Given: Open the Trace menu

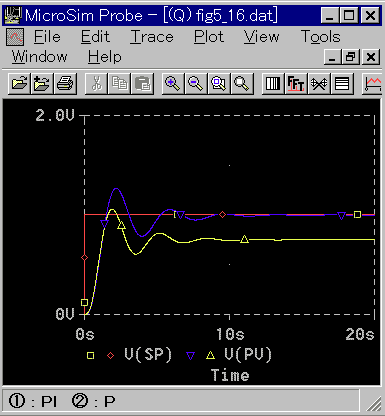Looking at the screenshot, I should [x=152, y=37].
